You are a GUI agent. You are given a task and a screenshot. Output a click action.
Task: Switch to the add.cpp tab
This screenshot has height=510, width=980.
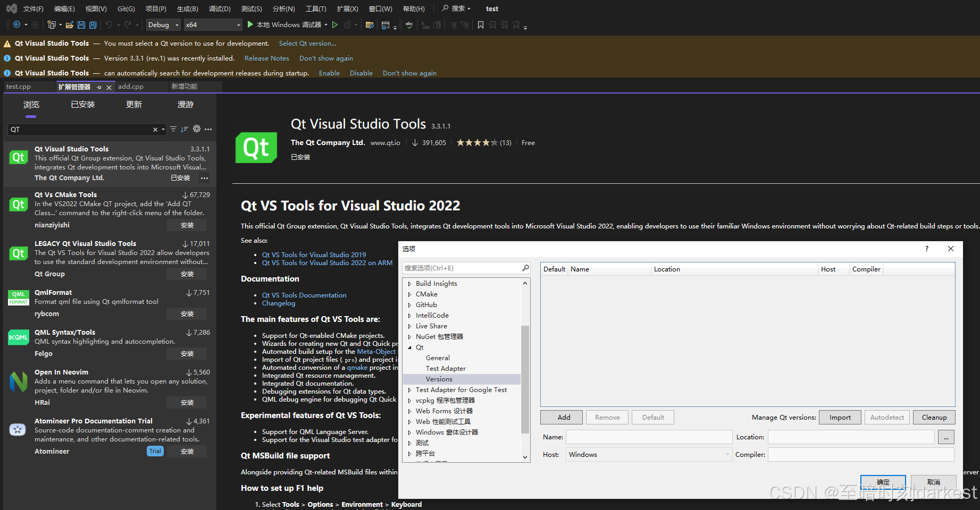click(130, 86)
